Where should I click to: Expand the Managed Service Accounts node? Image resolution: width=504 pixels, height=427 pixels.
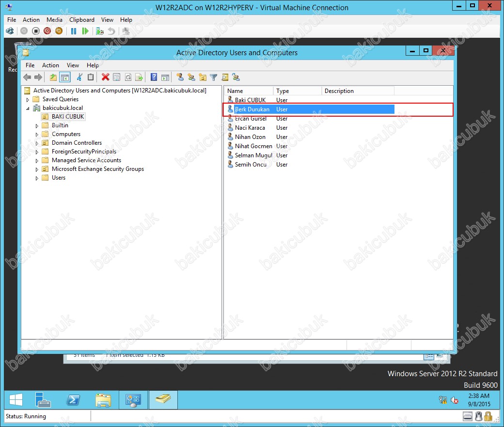tap(37, 161)
